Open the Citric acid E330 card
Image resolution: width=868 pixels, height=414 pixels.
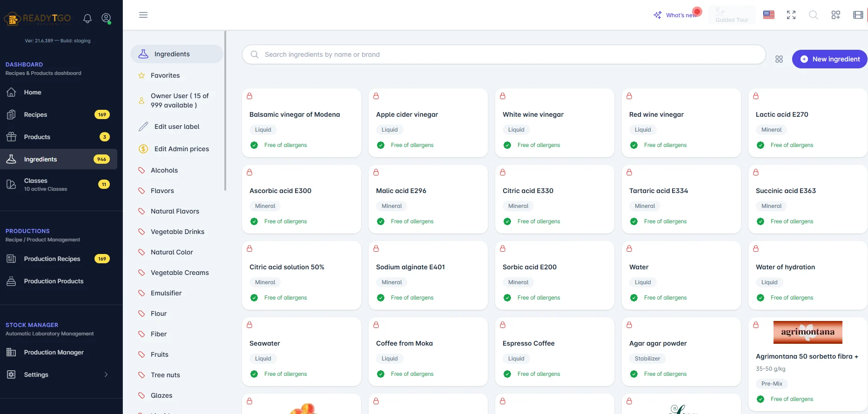pyautogui.click(x=555, y=199)
